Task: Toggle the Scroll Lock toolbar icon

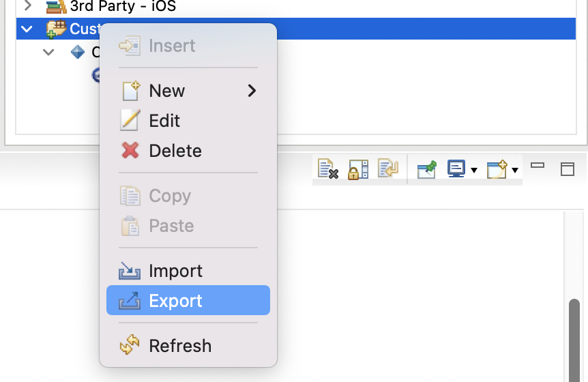Action: click(357, 169)
